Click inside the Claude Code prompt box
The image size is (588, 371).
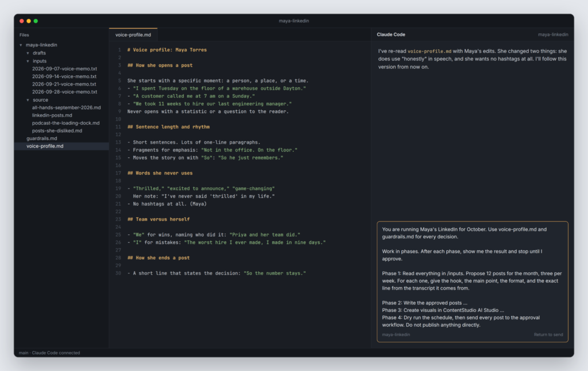click(473, 282)
